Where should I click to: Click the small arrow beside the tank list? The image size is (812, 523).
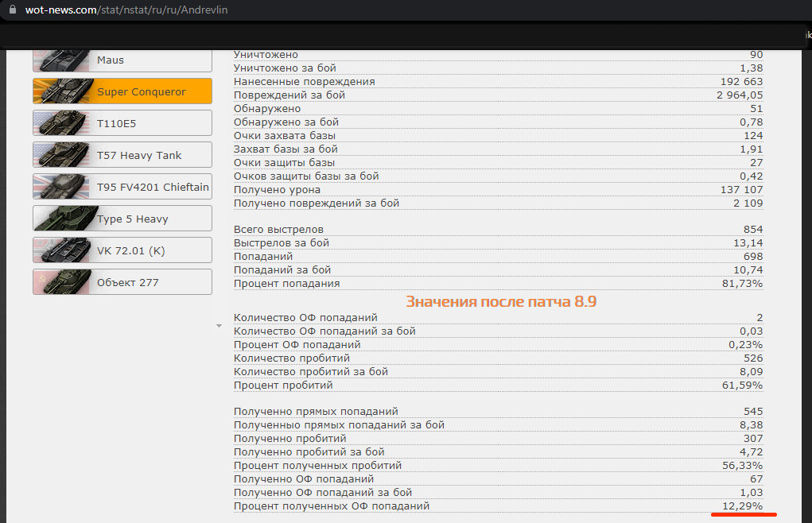(219, 326)
